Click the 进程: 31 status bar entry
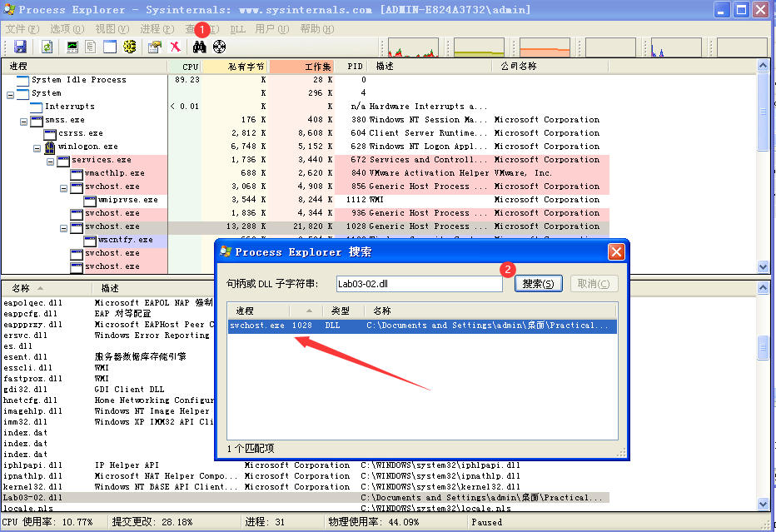 (x=265, y=522)
